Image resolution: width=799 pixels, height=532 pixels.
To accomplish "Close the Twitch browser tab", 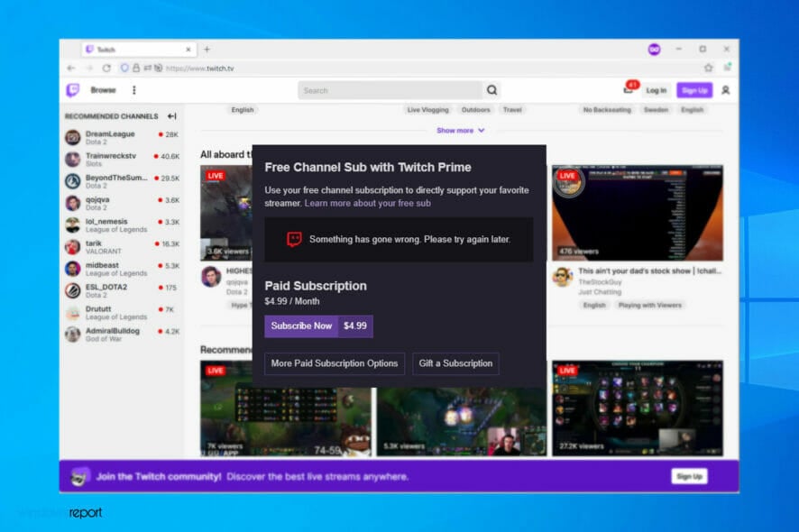I will pos(188,50).
